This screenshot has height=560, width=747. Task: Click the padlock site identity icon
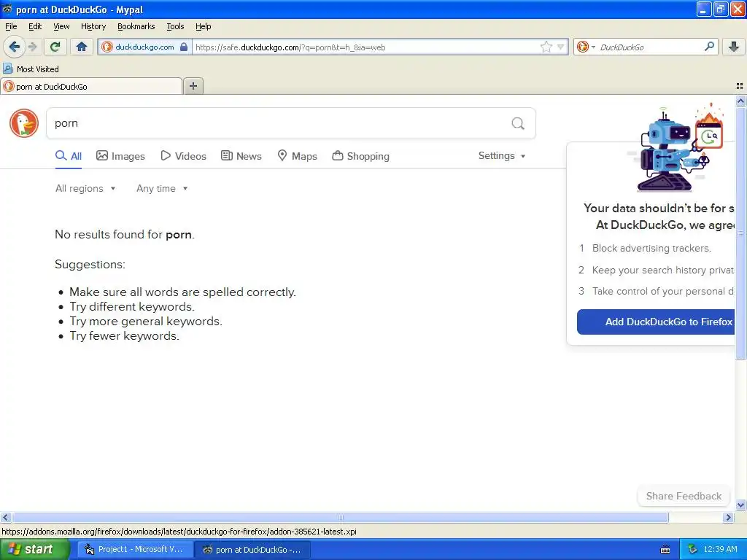coord(184,47)
